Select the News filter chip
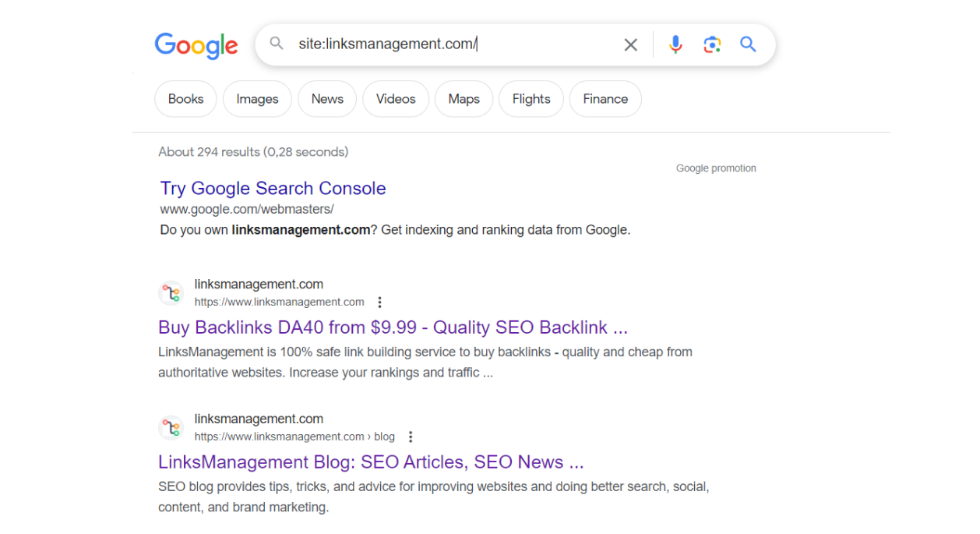This screenshot has width=980, height=534. click(x=327, y=99)
